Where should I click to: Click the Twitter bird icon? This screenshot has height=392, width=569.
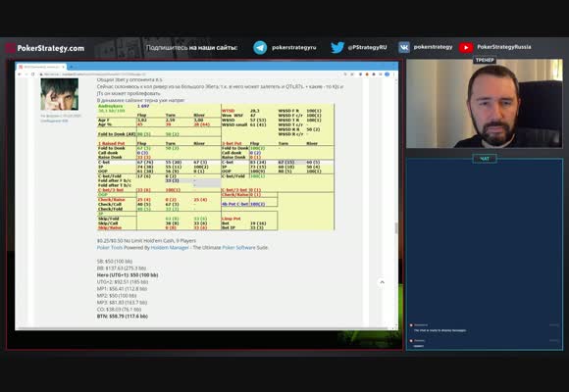click(x=337, y=47)
